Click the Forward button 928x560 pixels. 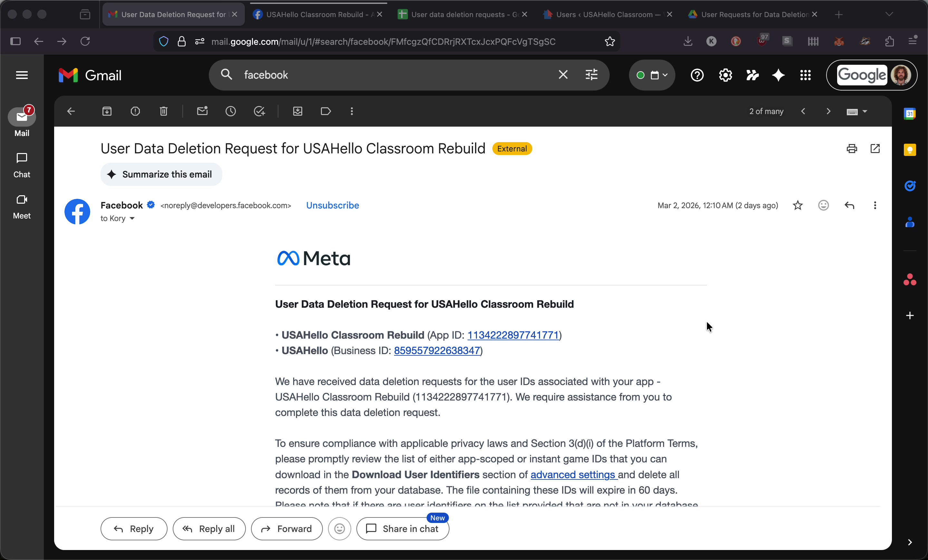click(x=286, y=529)
